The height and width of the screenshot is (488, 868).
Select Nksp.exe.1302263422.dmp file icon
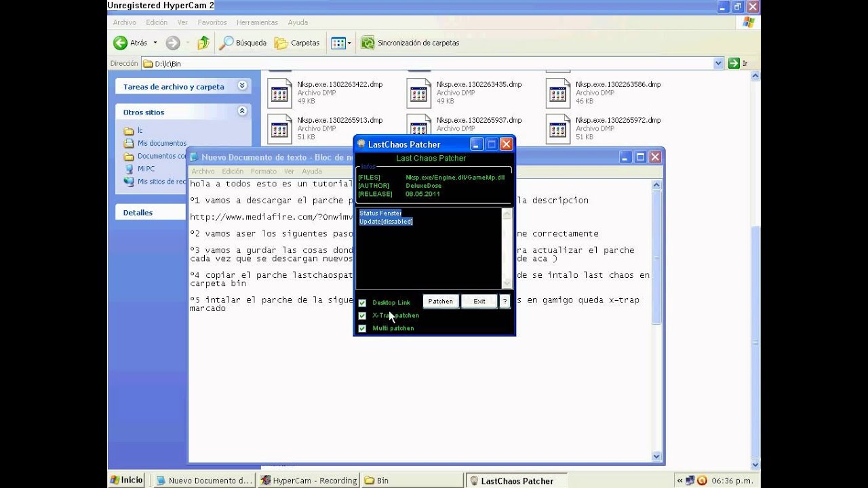coord(279,94)
